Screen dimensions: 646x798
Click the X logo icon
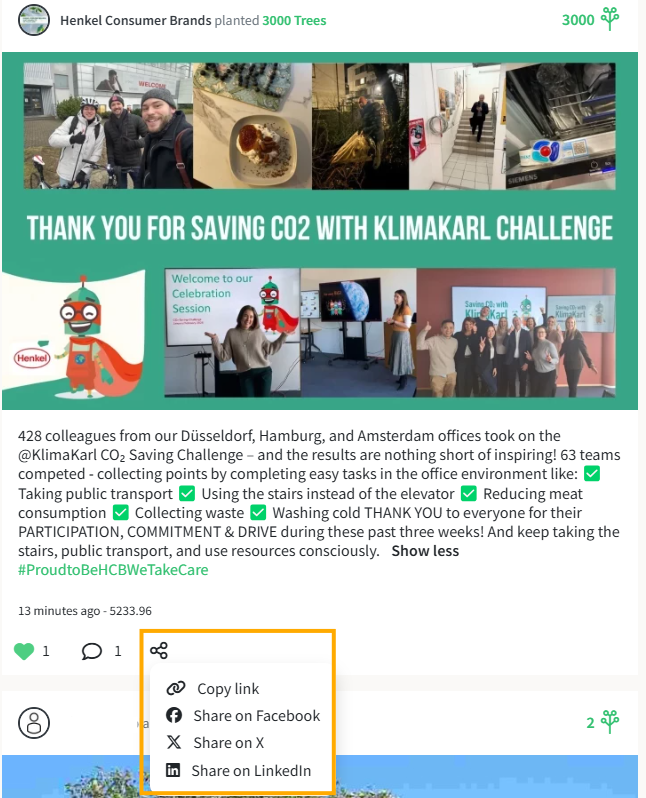pyautogui.click(x=174, y=742)
